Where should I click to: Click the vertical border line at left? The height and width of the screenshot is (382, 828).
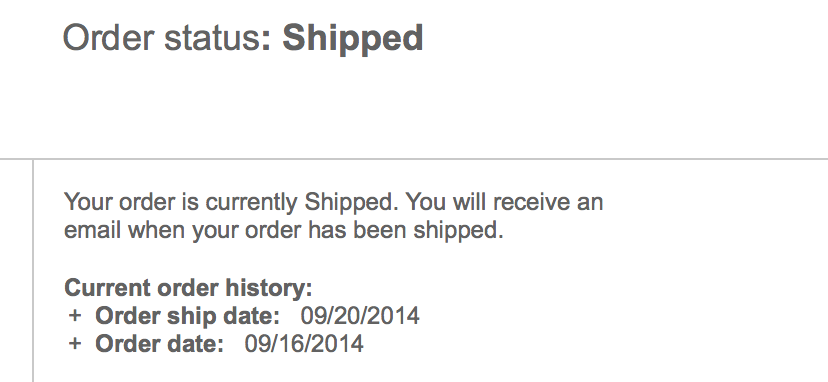(x=33, y=271)
